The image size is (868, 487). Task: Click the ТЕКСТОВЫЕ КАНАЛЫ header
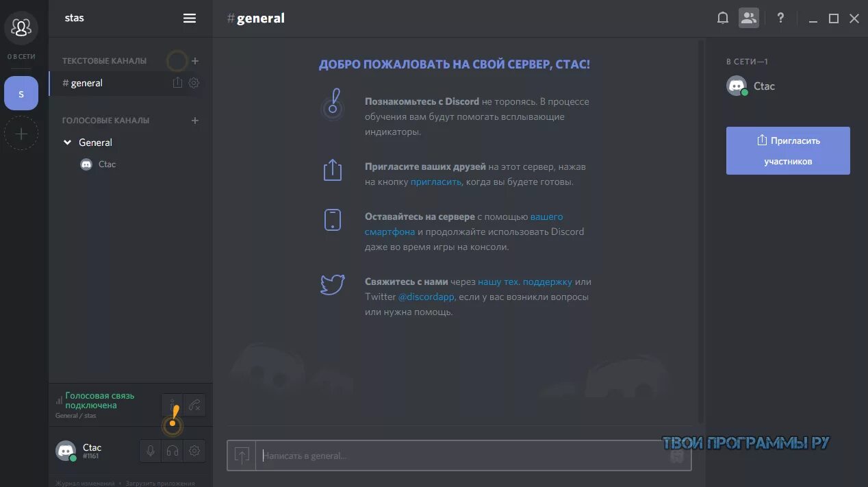[104, 61]
